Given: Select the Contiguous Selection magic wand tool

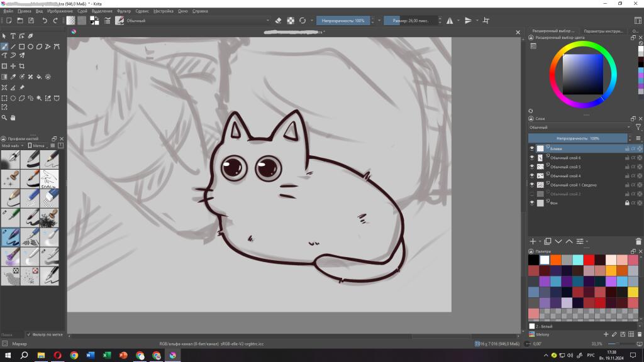Looking at the screenshot, I should click(39, 99).
